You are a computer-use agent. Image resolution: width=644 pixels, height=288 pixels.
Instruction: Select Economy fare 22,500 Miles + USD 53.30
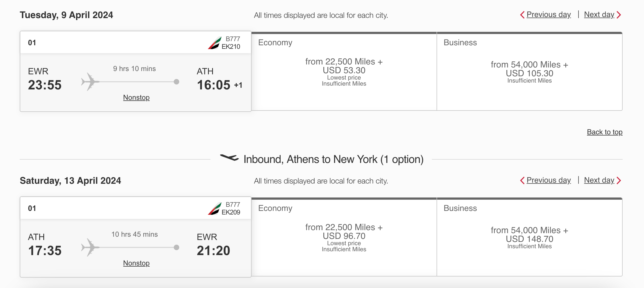click(344, 71)
